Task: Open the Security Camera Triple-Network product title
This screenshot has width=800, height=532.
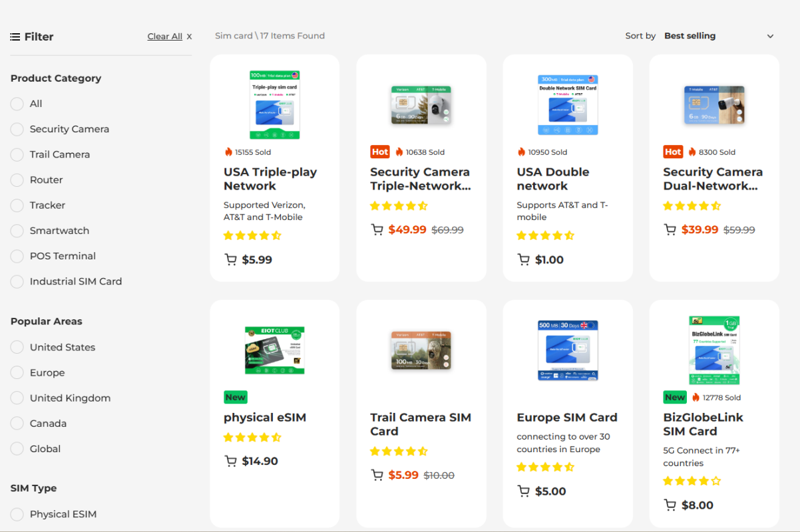Action: [x=420, y=179]
